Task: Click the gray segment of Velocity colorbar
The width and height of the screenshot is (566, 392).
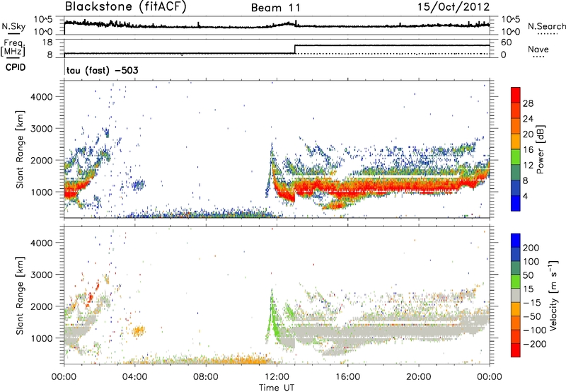Action: pos(516,296)
